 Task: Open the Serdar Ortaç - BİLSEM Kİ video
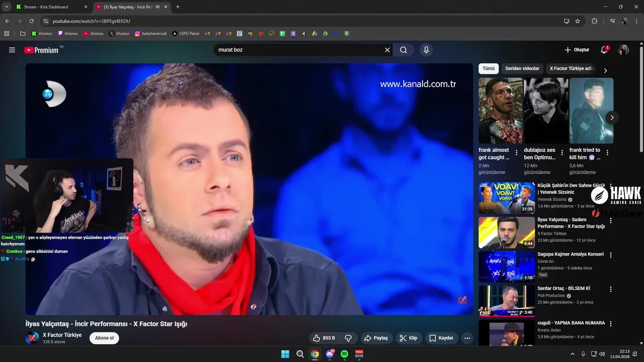point(507,301)
